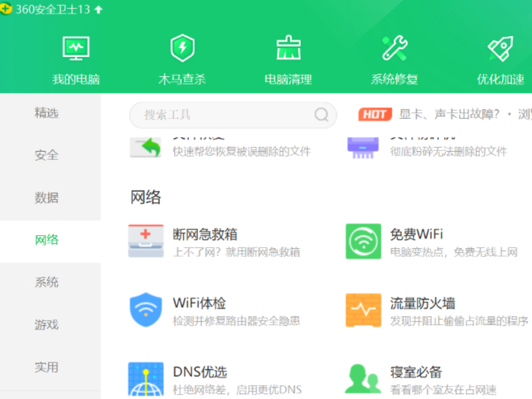Click text 彻底粉碎无法删除的文件
Viewport: 532px width, 399px height.
click(x=448, y=152)
